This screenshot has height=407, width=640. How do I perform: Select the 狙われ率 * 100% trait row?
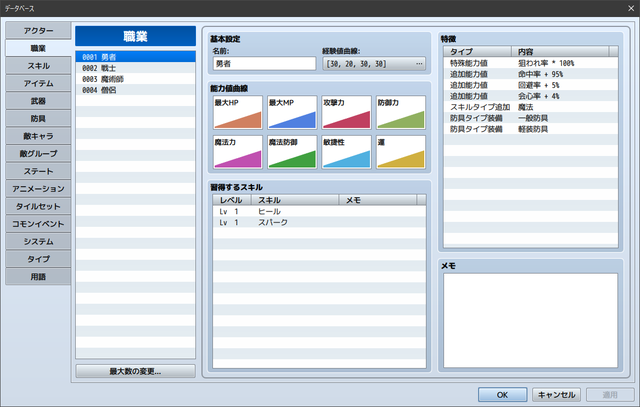click(x=531, y=63)
